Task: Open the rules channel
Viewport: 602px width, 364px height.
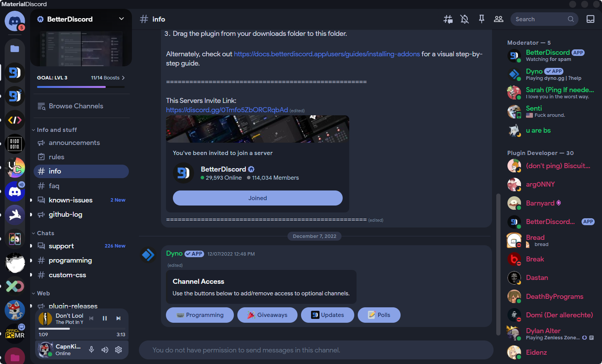Action: (81, 157)
